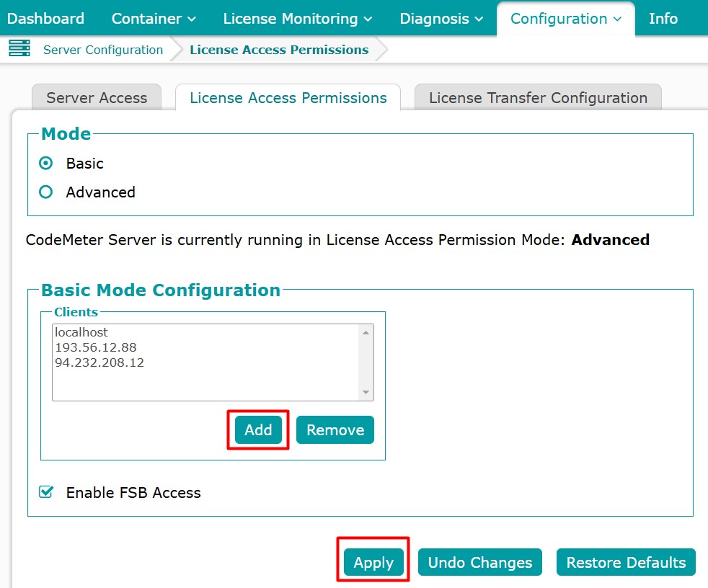The image size is (708, 588).
Task: Switch to the Server Access tab
Action: (97, 98)
